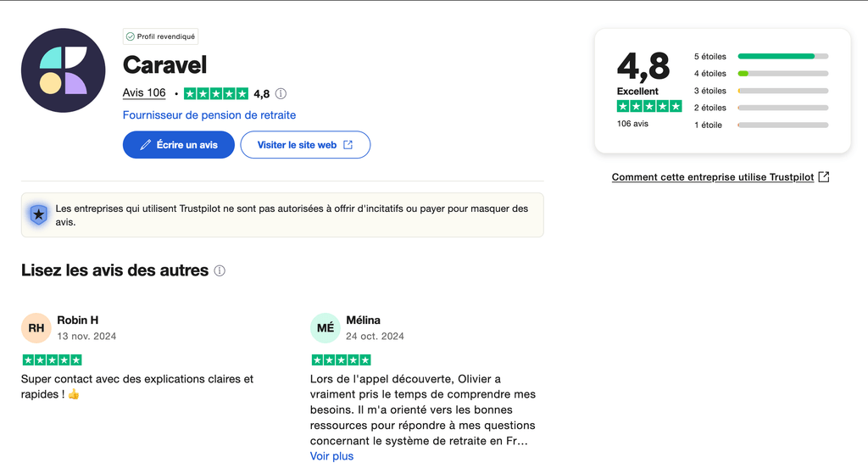Click the header star rating next to Avis 106
This screenshot has width=868, height=468.
(216, 93)
